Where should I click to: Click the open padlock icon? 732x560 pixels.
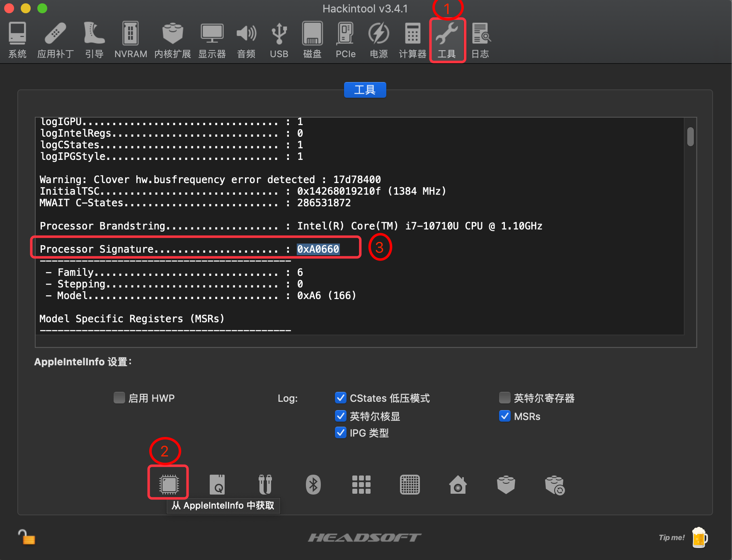pos(27,538)
